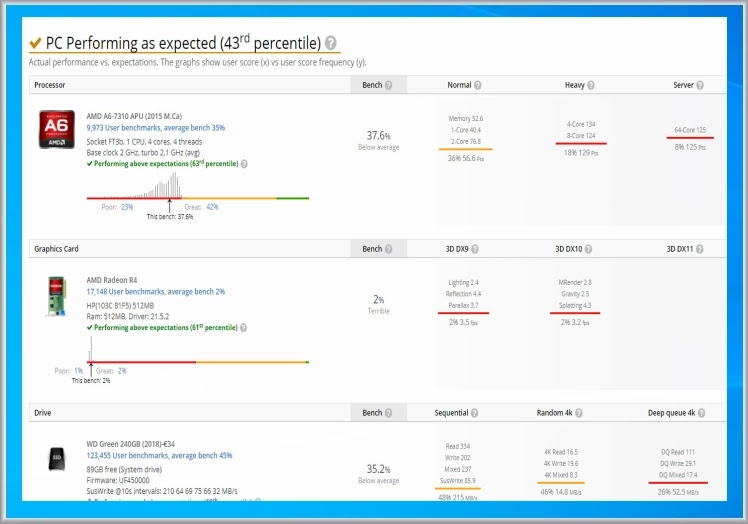The height and width of the screenshot is (524, 748).
Task: Click the 36% 56.6 Pts normal result
Action: (x=466, y=158)
